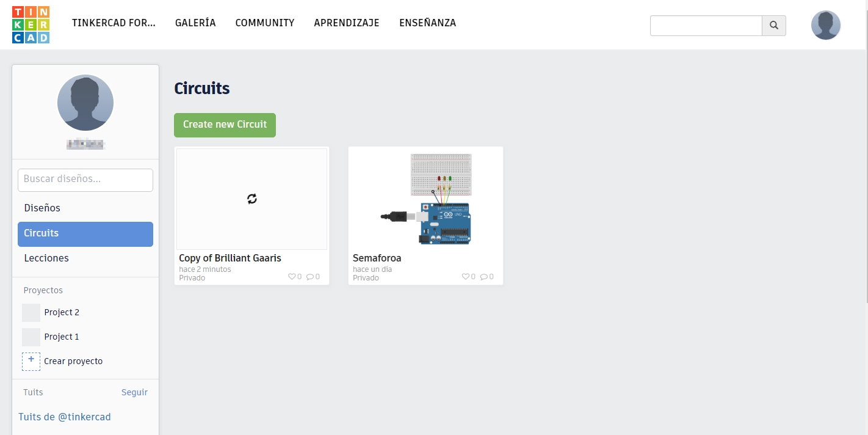The image size is (868, 435).
Task: Open the Project 1 link
Action: (62, 337)
